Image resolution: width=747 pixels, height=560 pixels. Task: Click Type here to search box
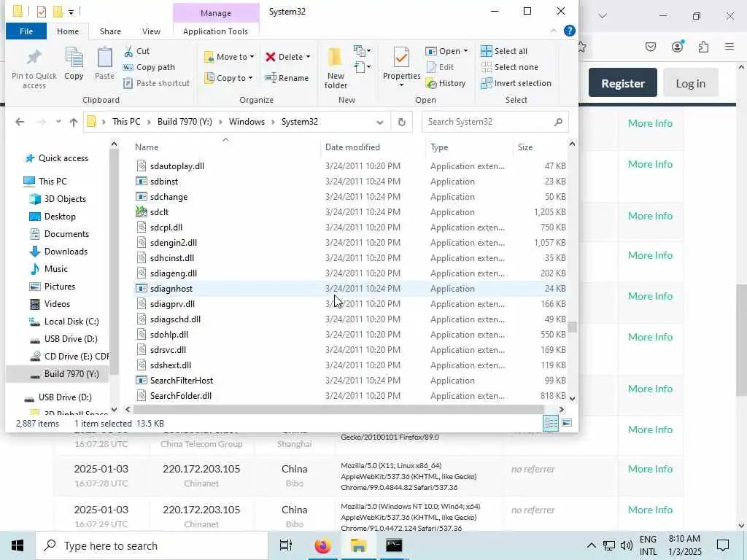tap(152, 545)
